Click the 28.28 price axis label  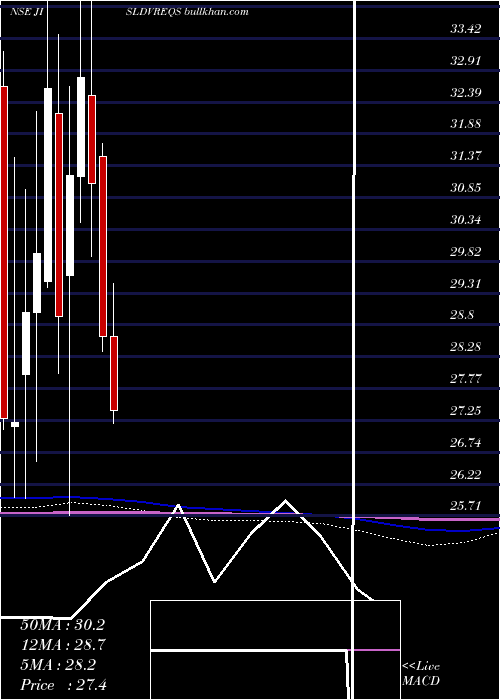[x=466, y=346]
